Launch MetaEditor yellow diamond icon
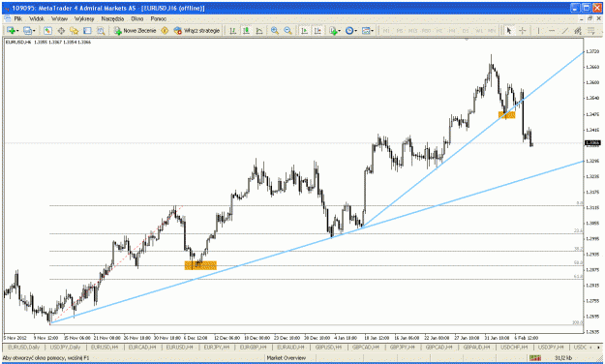Viewport: 605px width, 364px height. pos(165,30)
